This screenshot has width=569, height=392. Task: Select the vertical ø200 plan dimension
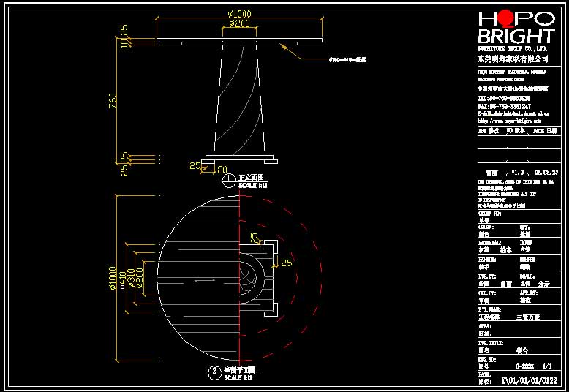pos(140,278)
